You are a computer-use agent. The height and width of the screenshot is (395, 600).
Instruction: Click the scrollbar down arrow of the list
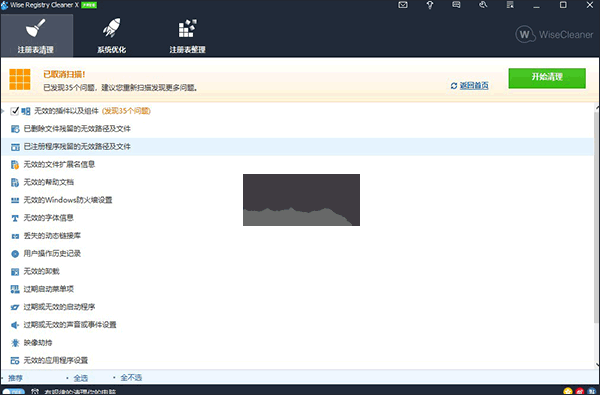pos(597,365)
